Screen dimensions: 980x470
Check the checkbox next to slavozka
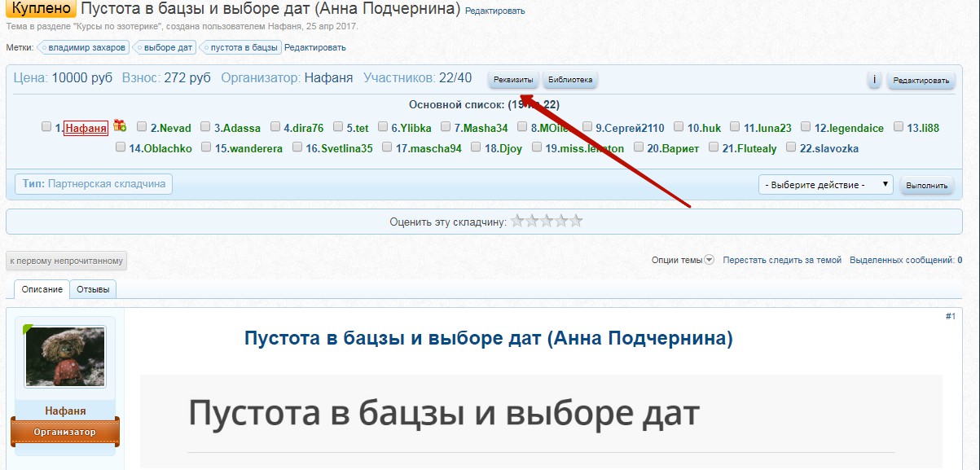click(x=790, y=149)
